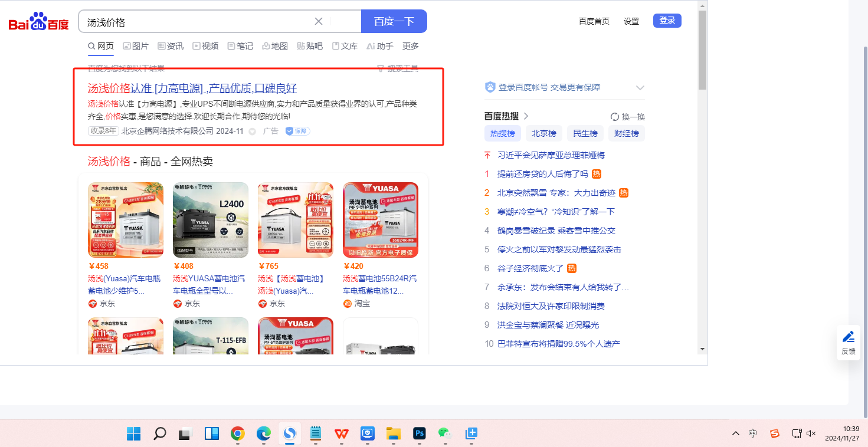Open 搜索工具 filter options
This screenshot has width=868, height=447.
pyautogui.click(x=398, y=68)
